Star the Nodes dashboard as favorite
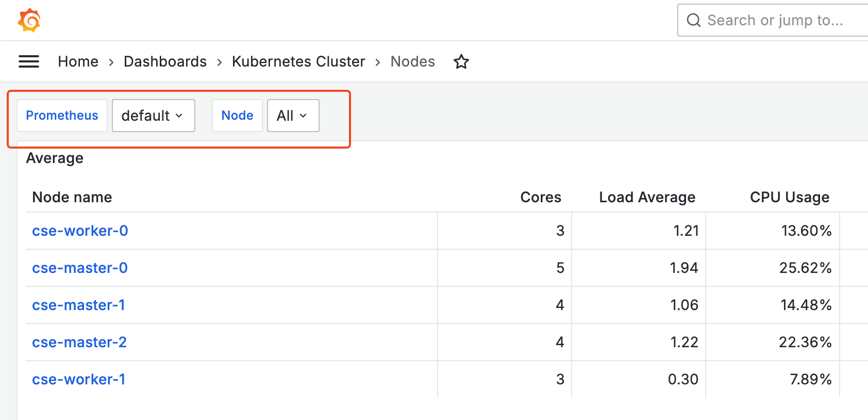868x420 pixels. pos(461,62)
